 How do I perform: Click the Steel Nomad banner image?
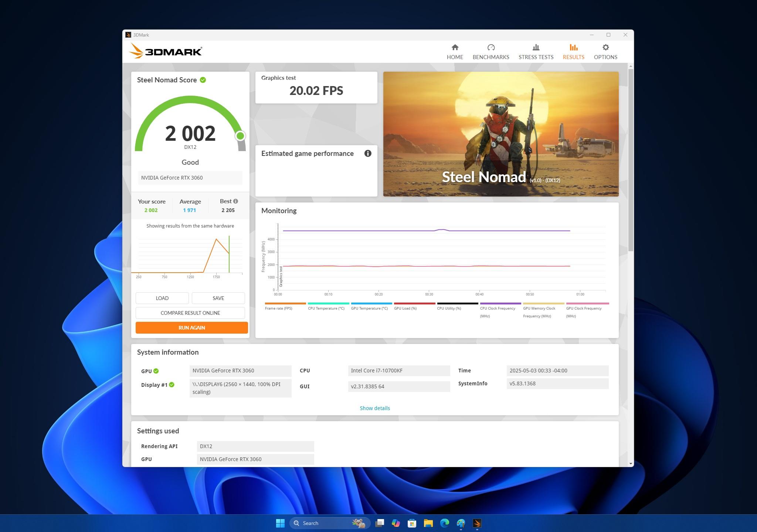[x=501, y=134]
